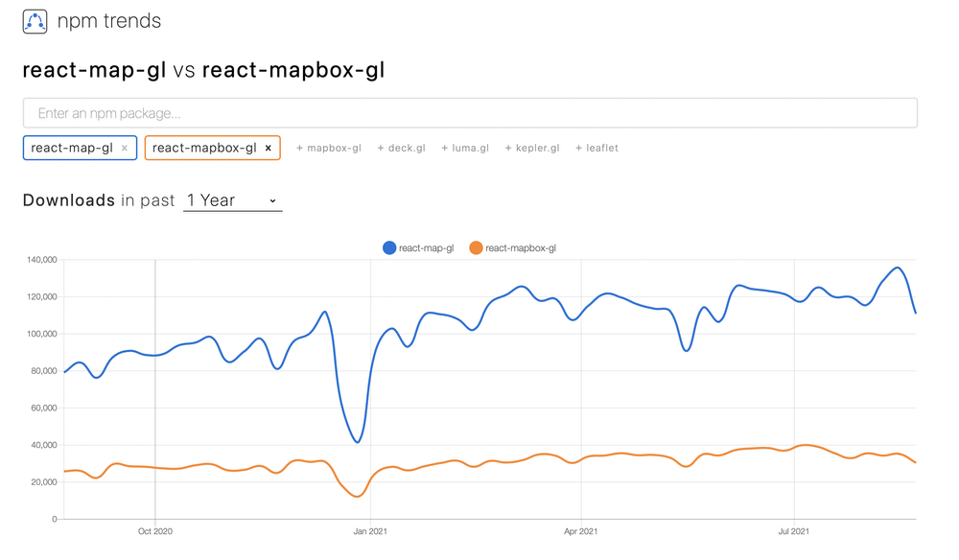This screenshot has width=959, height=560.
Task: Open the 1 Year time range dropdown
Action: tap(232, 200)
